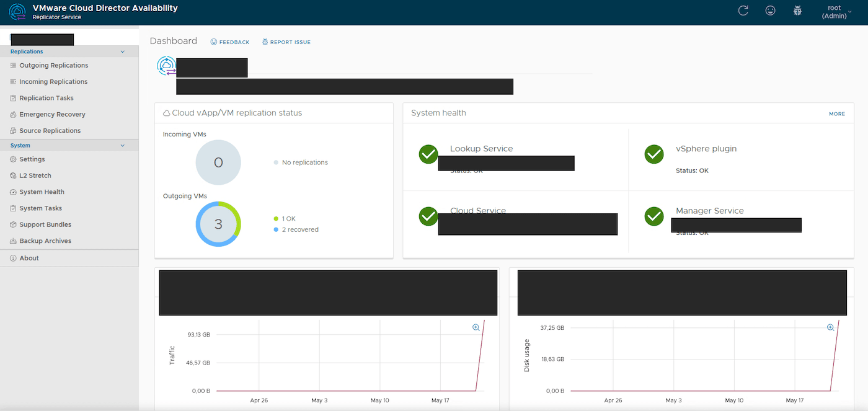The height and width of the screenshot is (411, 868).
Task: Go to L2 Stretch page
Action: (35, 175)
